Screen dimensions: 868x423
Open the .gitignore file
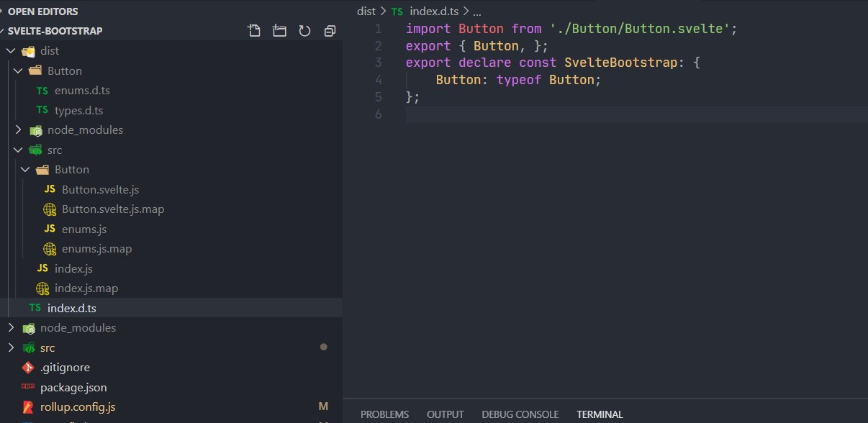click(x=65, y=368)
